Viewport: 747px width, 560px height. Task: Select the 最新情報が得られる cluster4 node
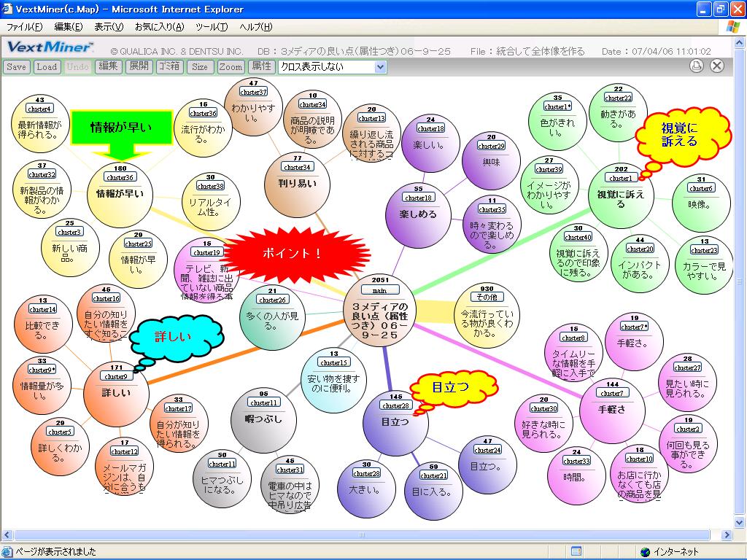pyautogui.click(x=40, y=123)
